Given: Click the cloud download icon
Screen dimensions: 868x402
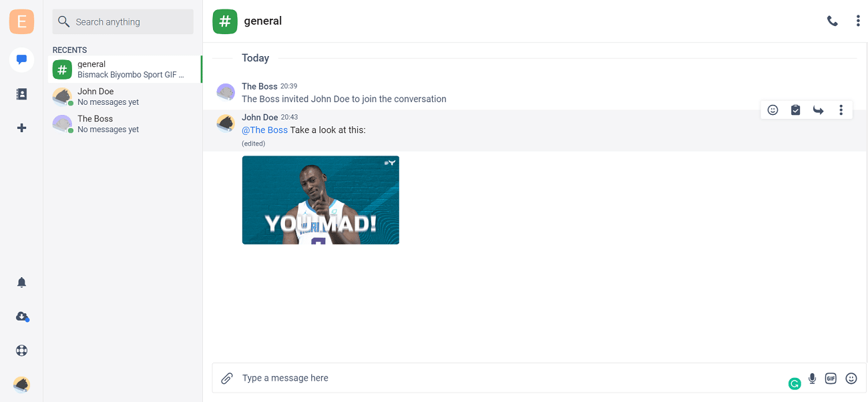Looking at the screenshot, I should (x=22, y=317).
